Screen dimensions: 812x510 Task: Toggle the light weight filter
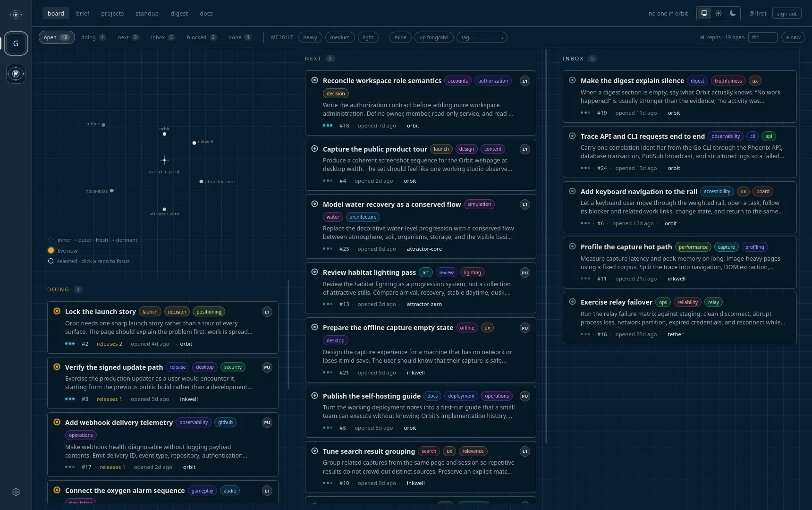(x=368, y=37)
